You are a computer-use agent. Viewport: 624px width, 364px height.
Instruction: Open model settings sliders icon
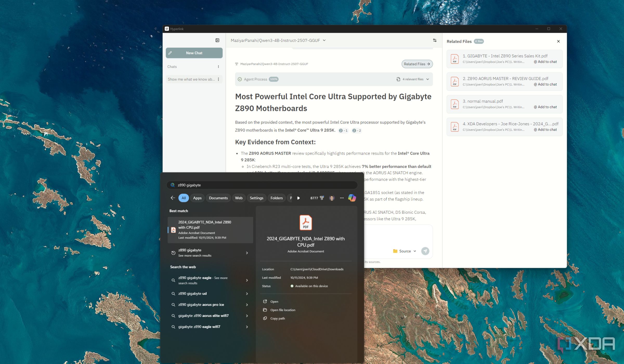(434, 40)
